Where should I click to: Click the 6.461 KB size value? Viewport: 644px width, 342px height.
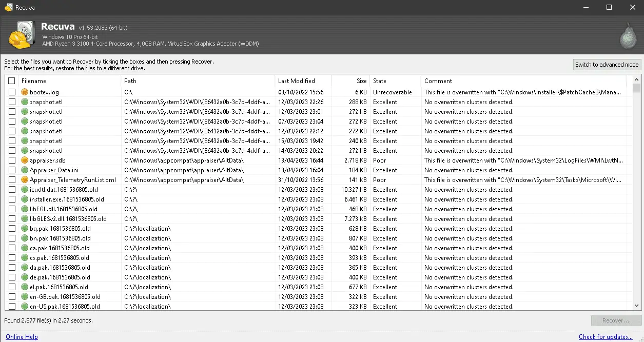click(356, 199)
